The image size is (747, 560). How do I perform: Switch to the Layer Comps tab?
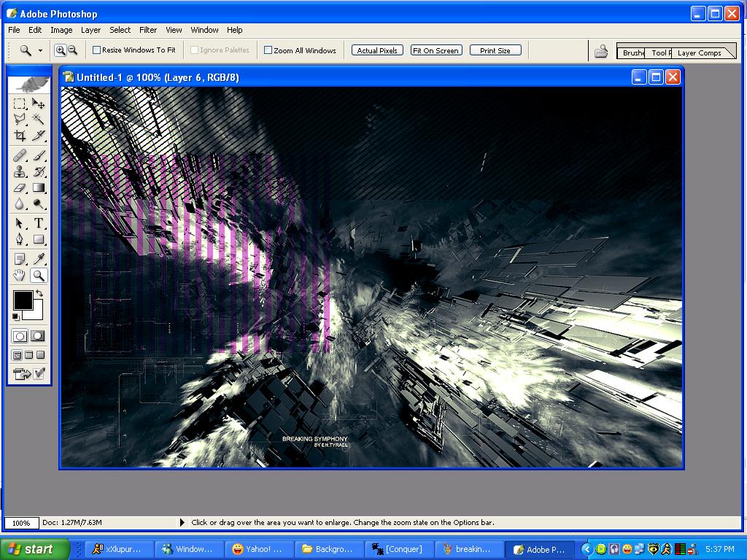(x=699, y=52)
